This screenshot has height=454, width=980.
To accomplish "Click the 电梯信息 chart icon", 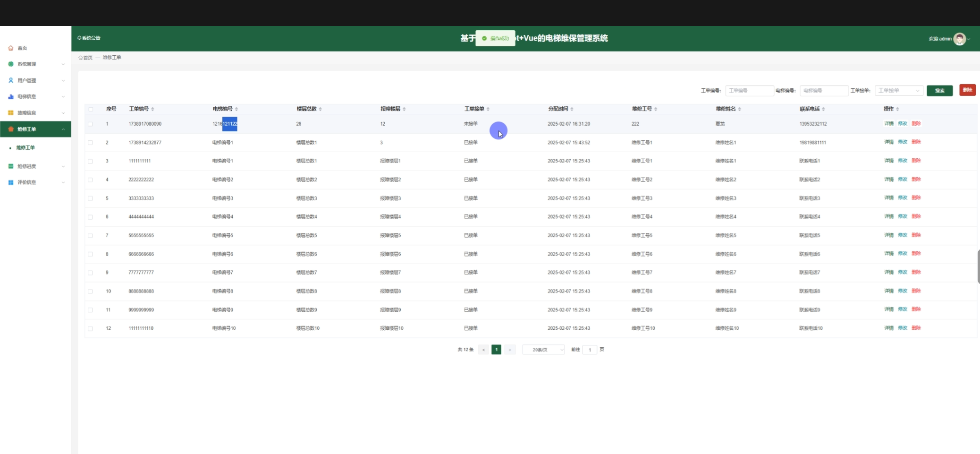I will pyautogui.click(x=11, y=97).
